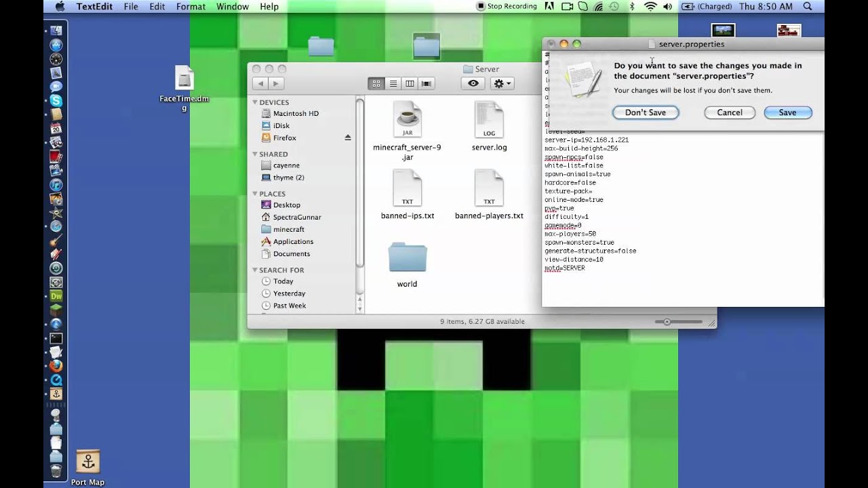
Task: Open Dreamweaver (Dw) in the Dock
Action: [x=56, y=296]
